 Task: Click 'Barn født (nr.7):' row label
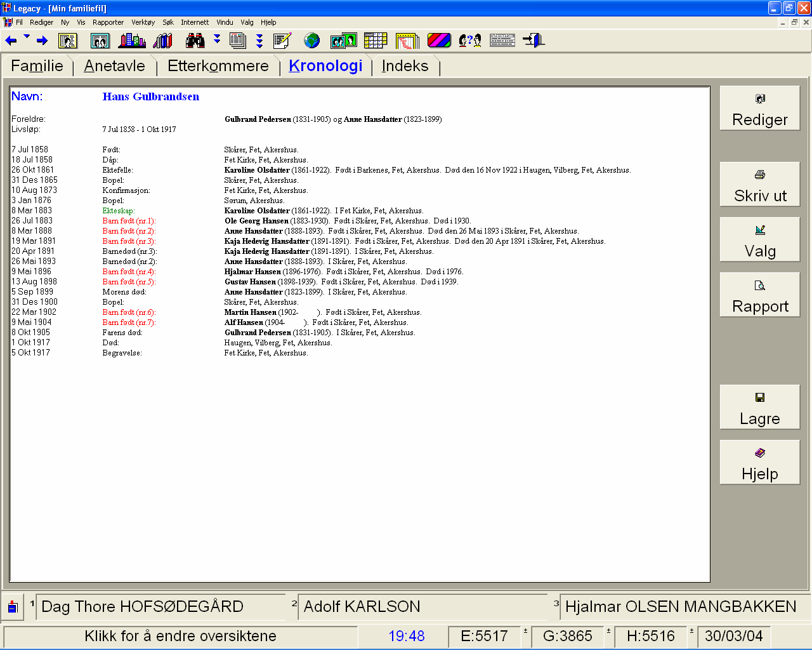129,322
